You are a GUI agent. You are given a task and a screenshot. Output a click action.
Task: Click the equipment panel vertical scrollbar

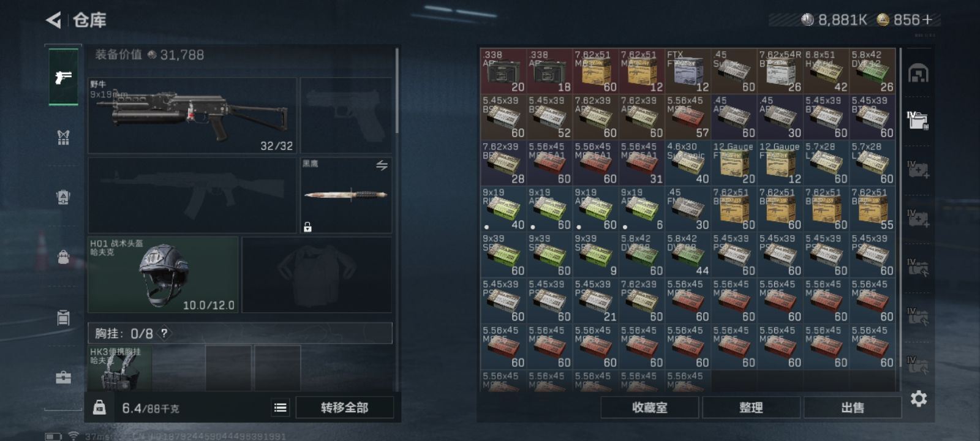[x=397, y=91]
